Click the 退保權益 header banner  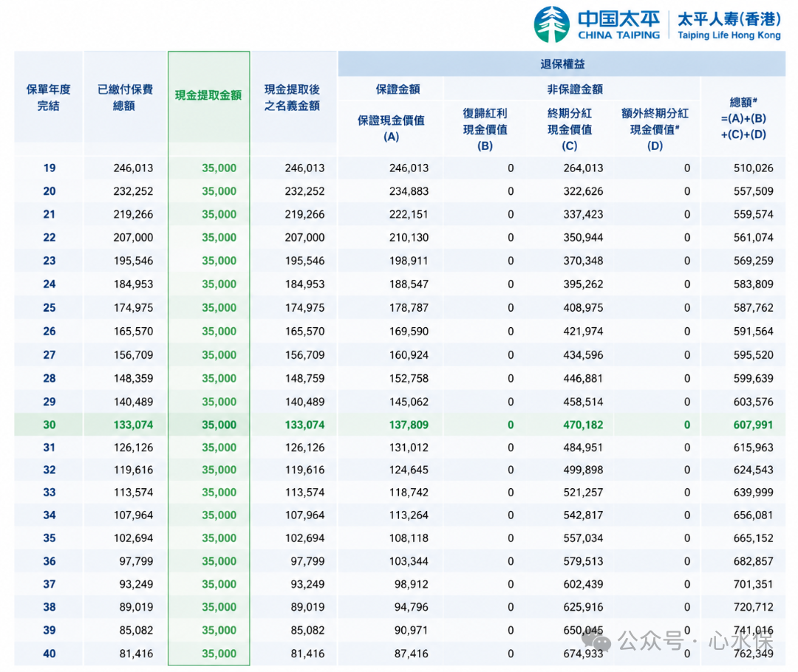coord(562,64)
